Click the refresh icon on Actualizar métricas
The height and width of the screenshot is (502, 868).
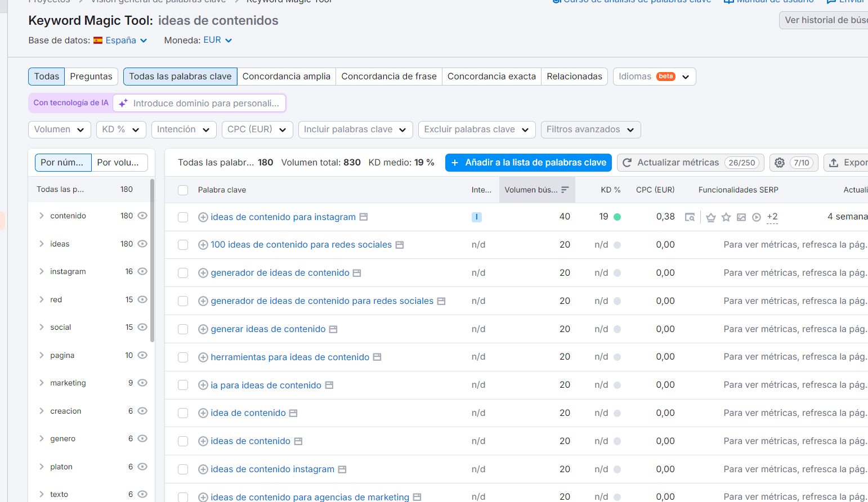(627, 163)
